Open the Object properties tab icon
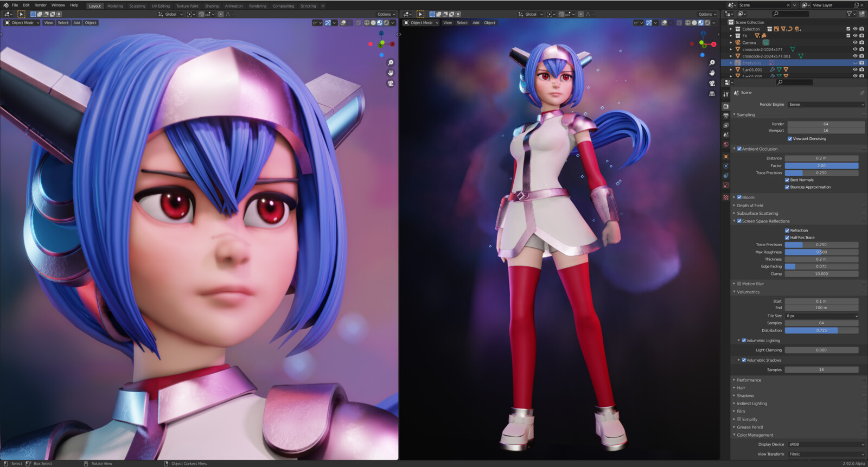 coord(726,157)
